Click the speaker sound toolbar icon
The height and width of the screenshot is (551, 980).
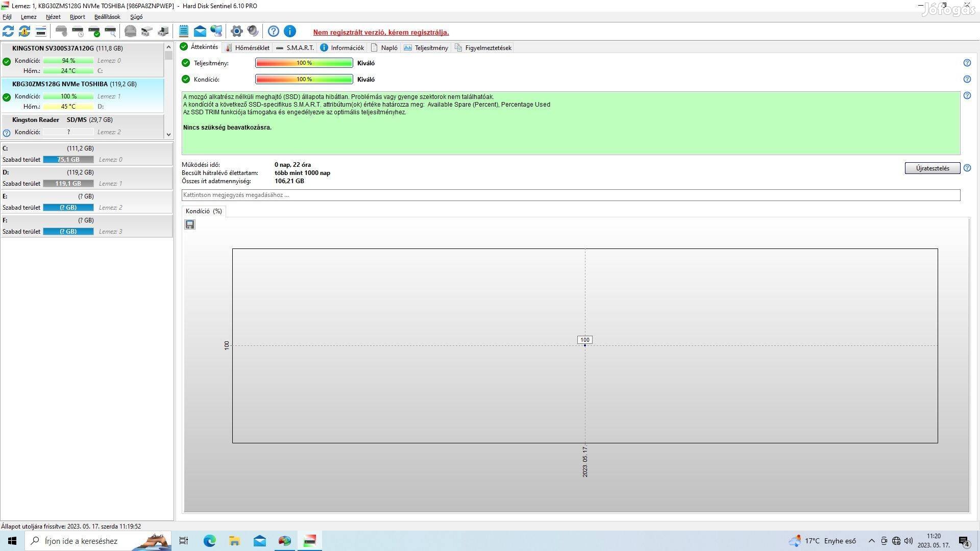253,31
